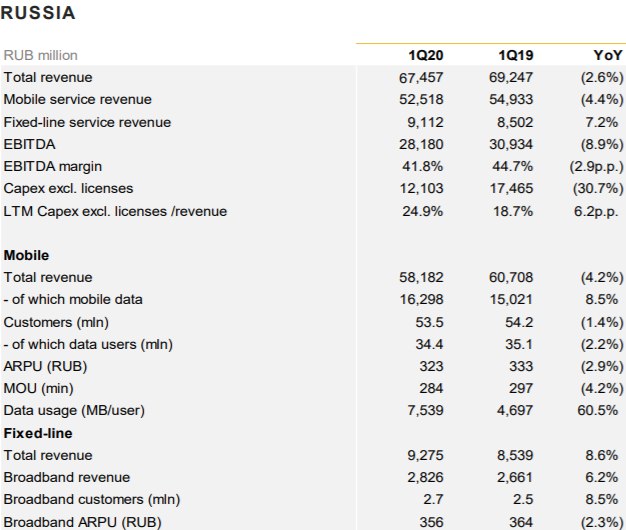
Task: Select 4,697 data usage value
Action: point(515,410)
